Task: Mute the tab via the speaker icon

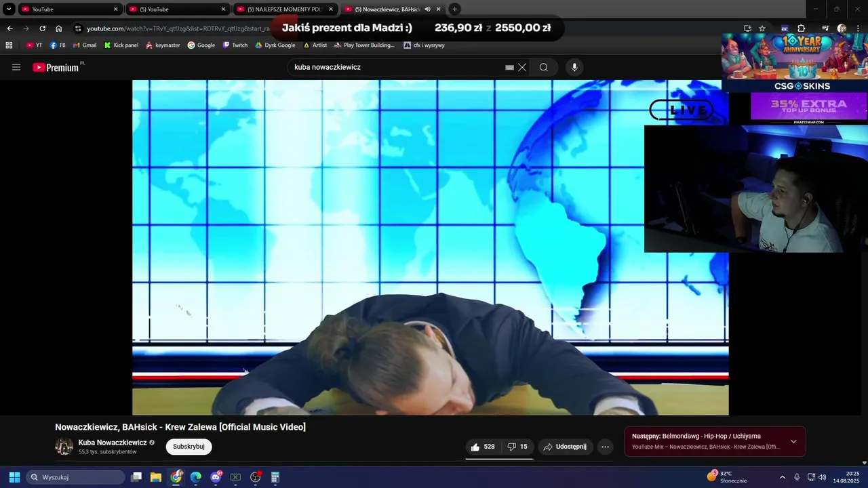Action: pos(428,9)
